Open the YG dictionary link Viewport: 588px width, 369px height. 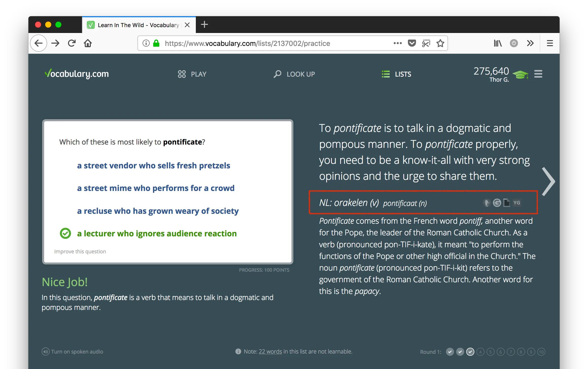517,203
